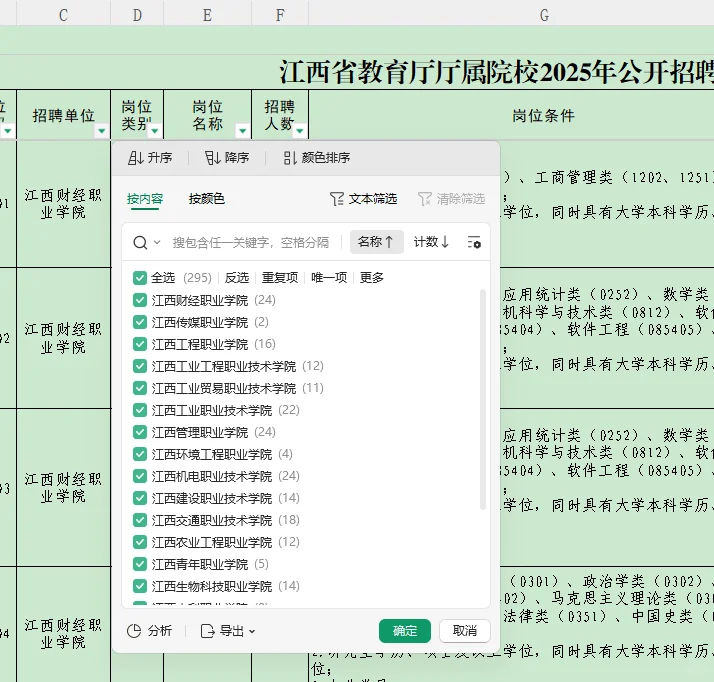This screenshot has height=682, width=714.
Task: Open 招聘单位 column filter arrow
Action: coord(102,131)
